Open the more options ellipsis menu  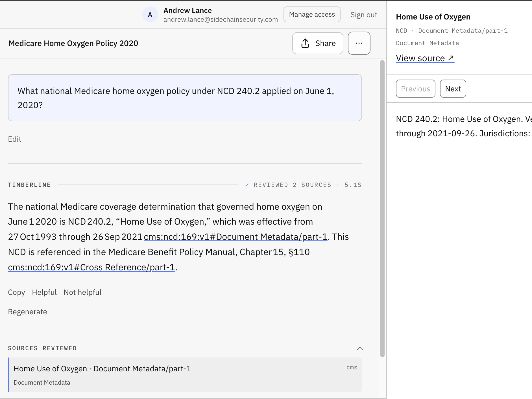coord(359,43)
